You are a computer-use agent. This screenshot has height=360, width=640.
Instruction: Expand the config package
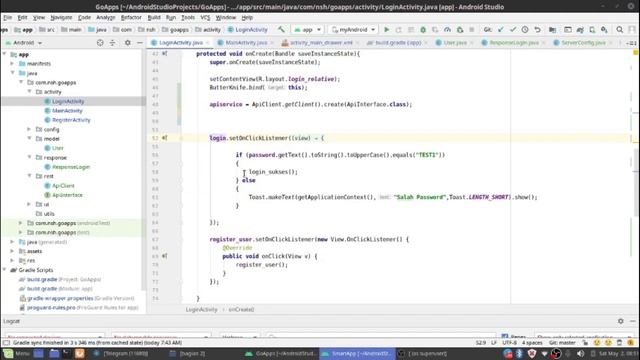[29, 129]
